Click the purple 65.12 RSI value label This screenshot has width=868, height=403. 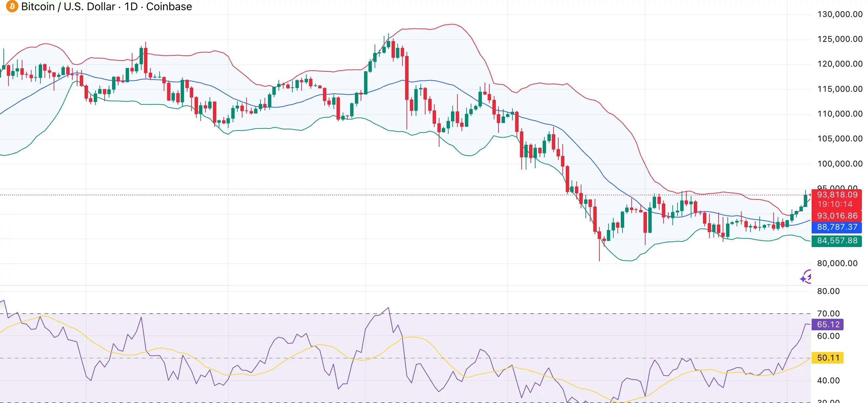coord(828,325)
